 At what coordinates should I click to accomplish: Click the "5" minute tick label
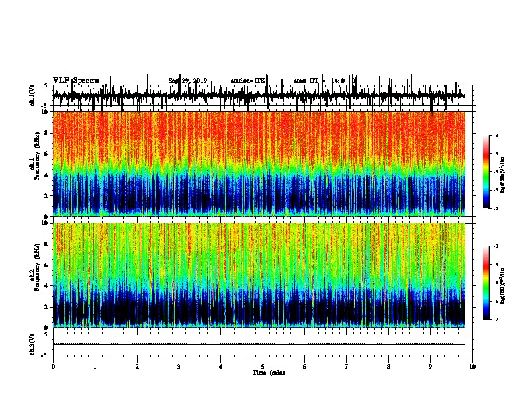[x=263, y=367]
